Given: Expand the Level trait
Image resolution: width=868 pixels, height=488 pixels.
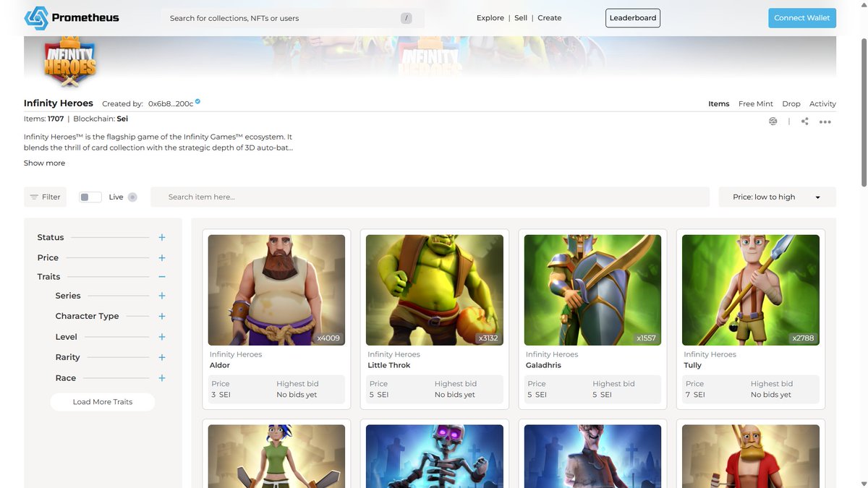Looking at the screenshot, I should (x=162, y=337).
